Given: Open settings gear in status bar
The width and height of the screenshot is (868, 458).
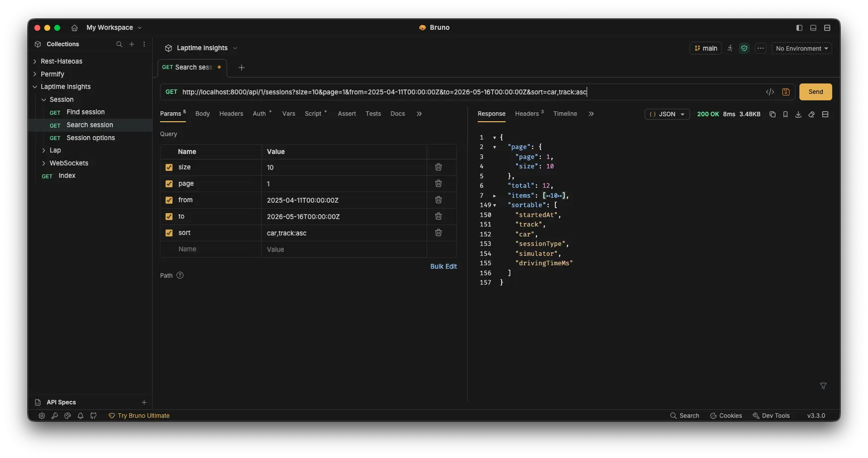Looking at the screenshot, I should coord(42,416).
